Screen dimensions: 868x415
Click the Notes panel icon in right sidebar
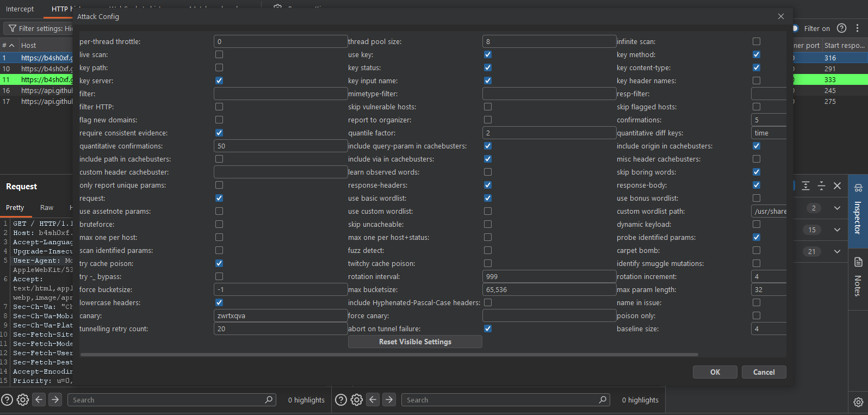[x=858, y=262]
